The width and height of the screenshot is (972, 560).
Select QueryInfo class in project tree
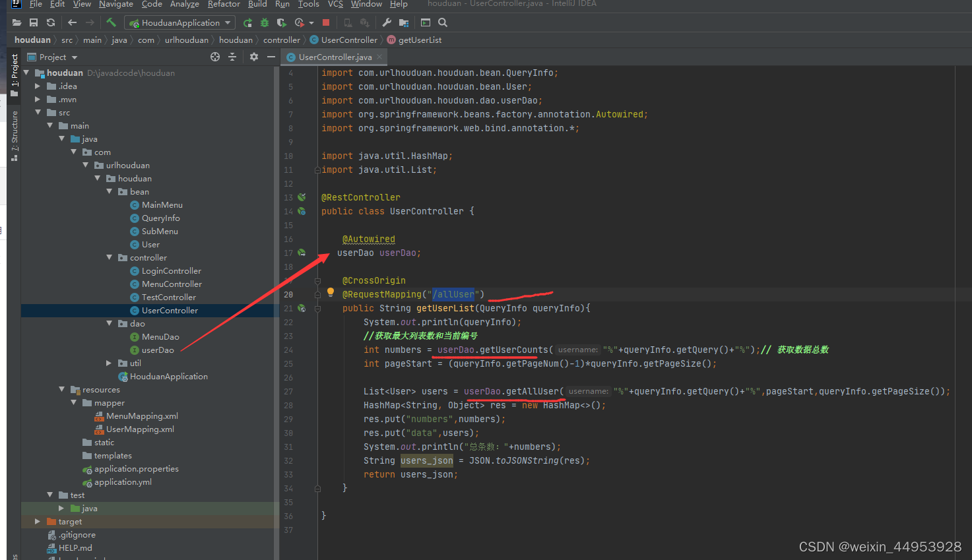[x=155, y=218]
